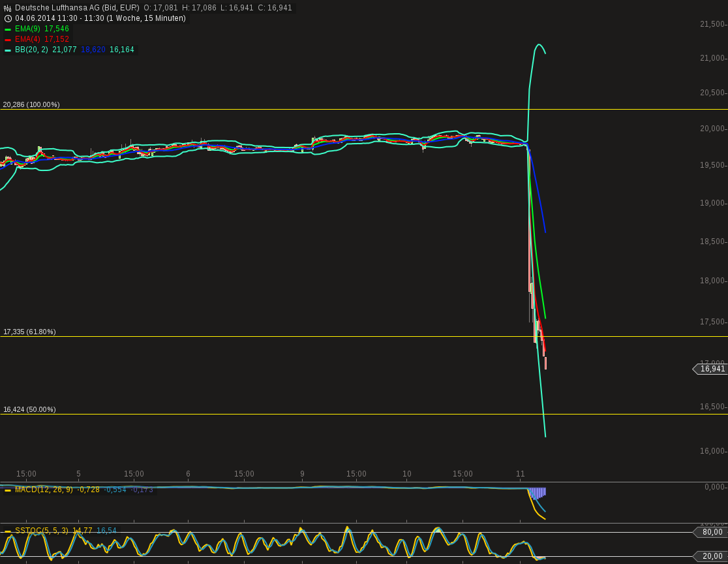Click the time axis label 5
This screenshot has height=564, width=728.
[78, 474]
